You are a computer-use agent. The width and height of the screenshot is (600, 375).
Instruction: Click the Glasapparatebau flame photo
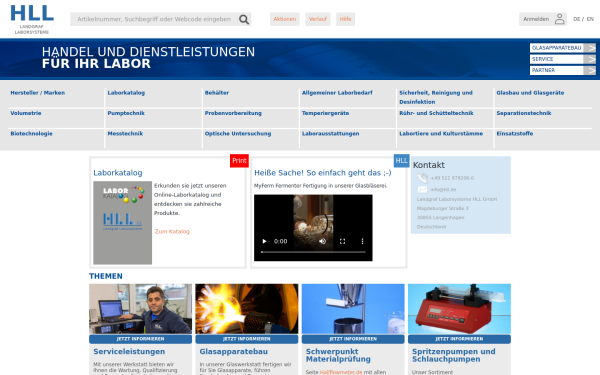[x=247, y=309]
